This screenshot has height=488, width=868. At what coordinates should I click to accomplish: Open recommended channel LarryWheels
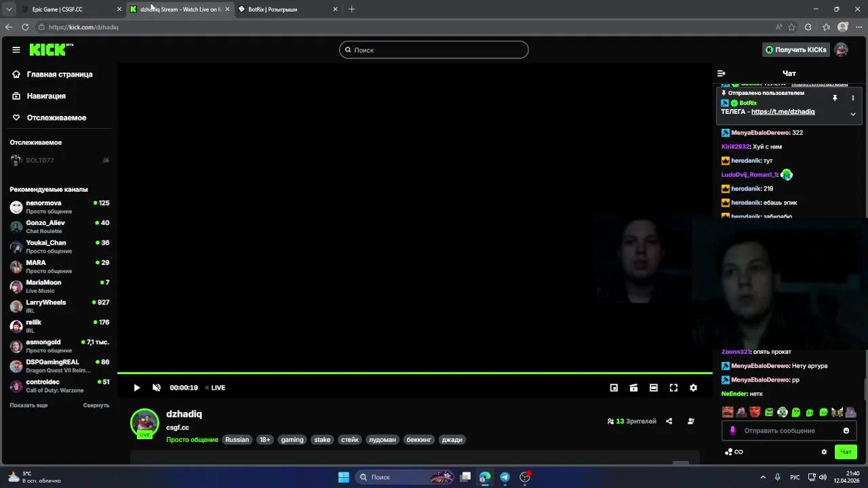tap(60, 306)
